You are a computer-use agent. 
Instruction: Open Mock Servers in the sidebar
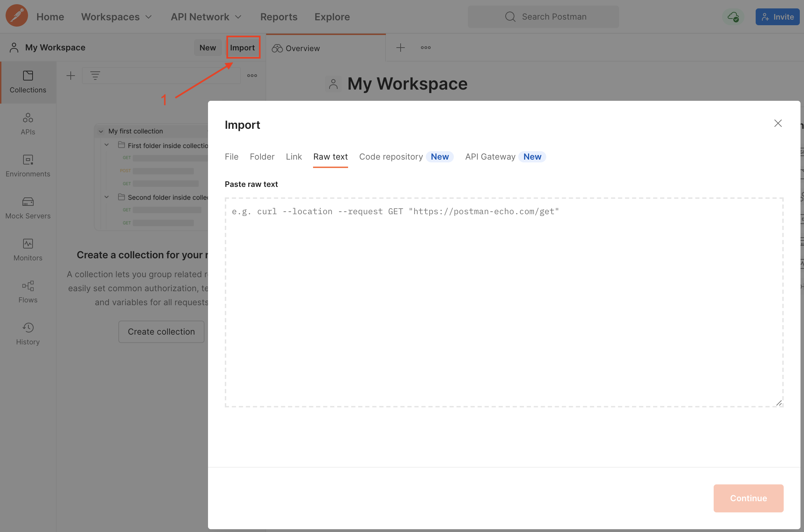click(x=28, y=208)
